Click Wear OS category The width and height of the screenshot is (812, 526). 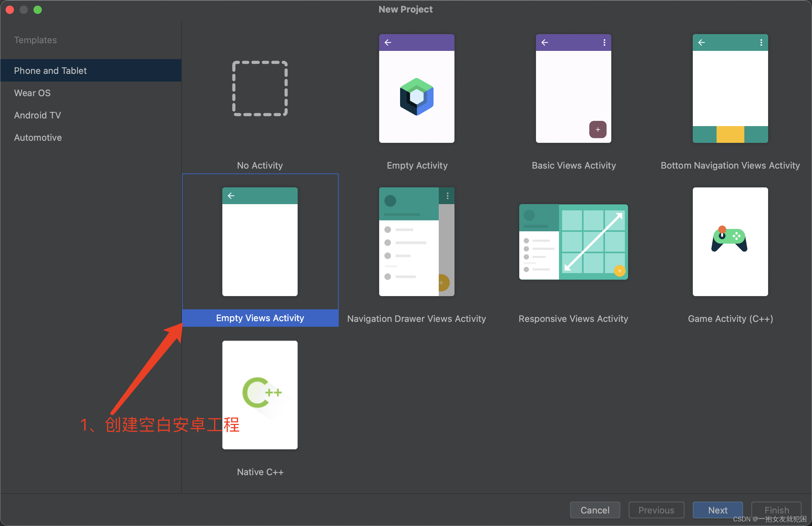[x=32, y=92]
